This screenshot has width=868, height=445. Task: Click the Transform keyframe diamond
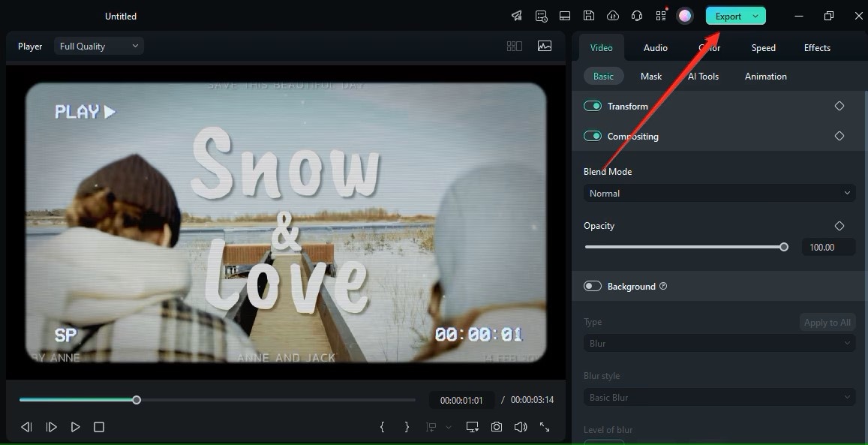839,106
